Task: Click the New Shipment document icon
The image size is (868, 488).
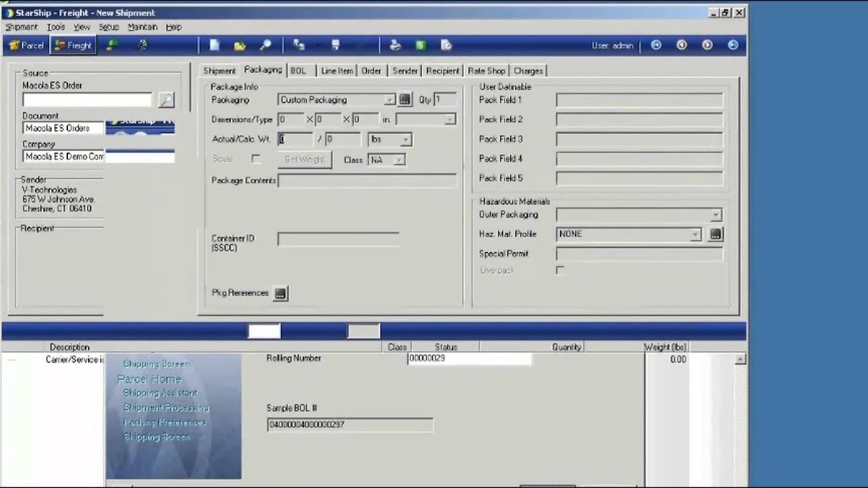Action: coord(214,45)
